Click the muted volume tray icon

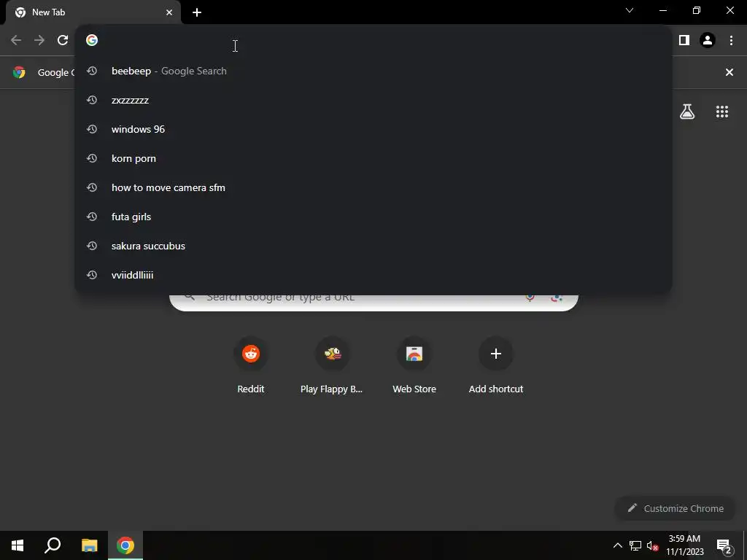click(652, 545)
